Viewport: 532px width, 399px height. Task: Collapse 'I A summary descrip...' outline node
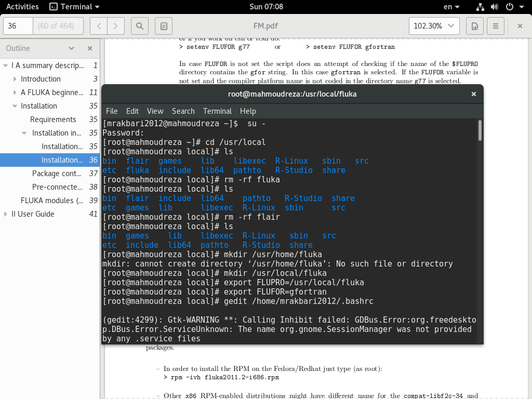tap(5, 65)
